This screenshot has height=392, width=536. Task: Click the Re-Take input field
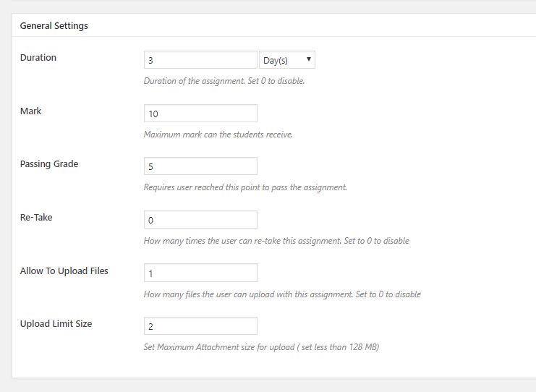pyautogui.click(x=200, y=220)
